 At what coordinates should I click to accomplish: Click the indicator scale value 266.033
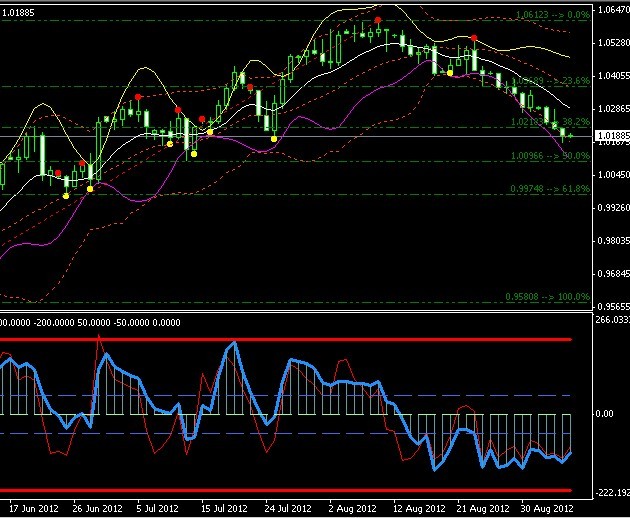pos(613,319)
